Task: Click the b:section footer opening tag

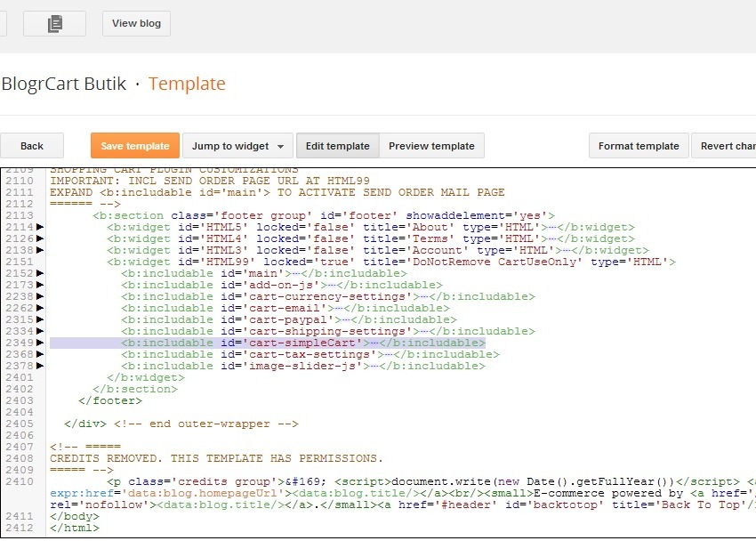Action: point(324,215)
